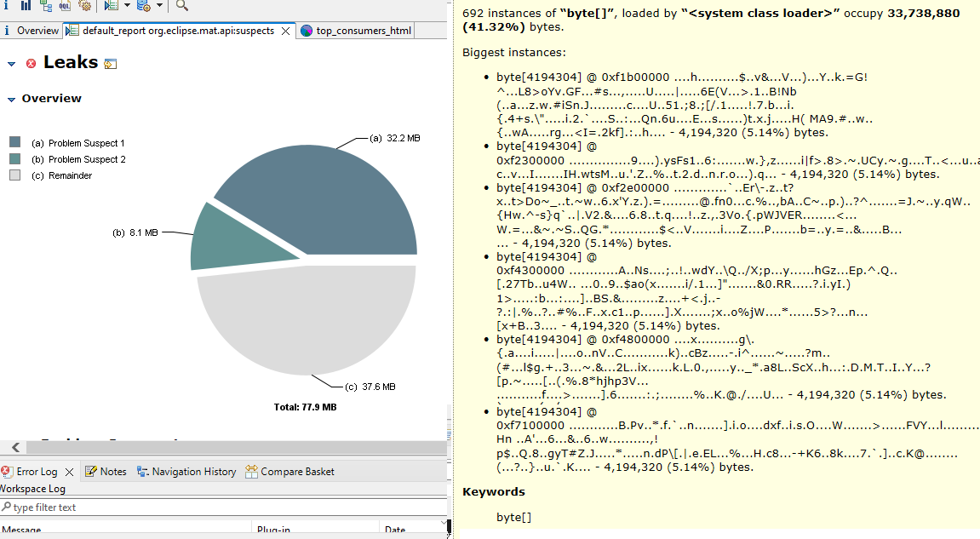The height and width of the screenshot is (539, 980).
Task: Click the red error icon beside Leaks
Action: [x=31, y=63]
